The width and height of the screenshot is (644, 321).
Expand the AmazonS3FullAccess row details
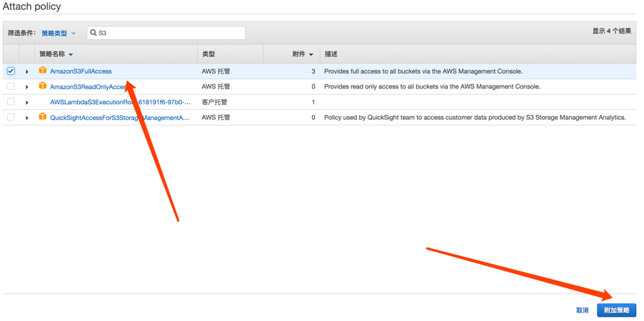pos(27,71)
